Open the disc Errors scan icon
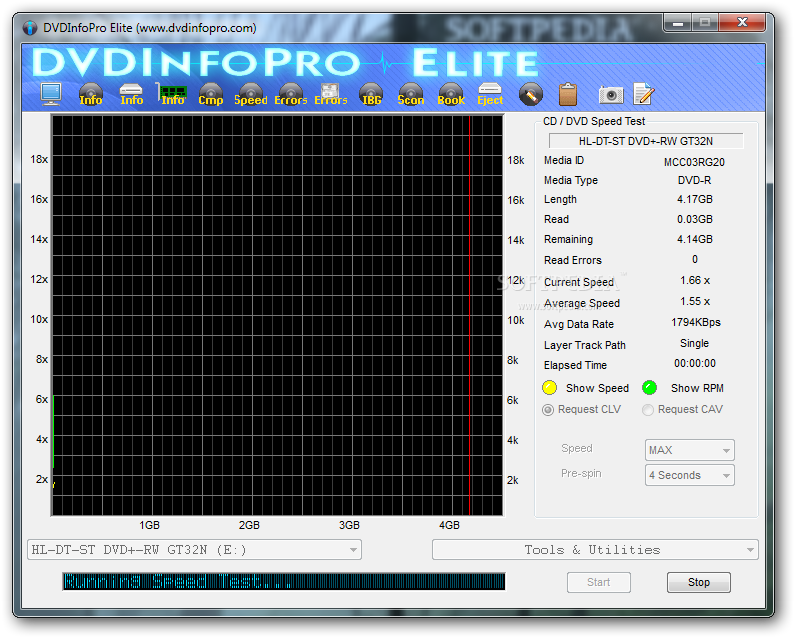Screen dimensions: 795x638 coord(291,94)
